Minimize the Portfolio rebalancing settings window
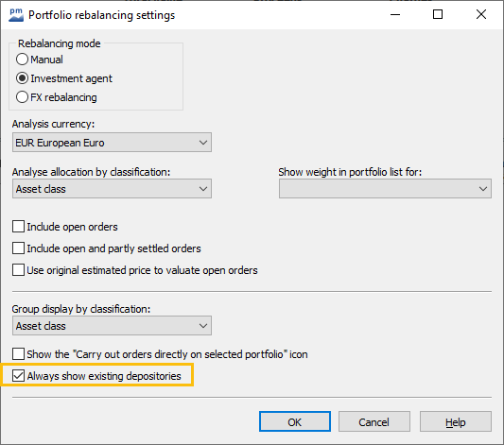Image resolution: width=504 pixels, height=445 pixels. 395,14
